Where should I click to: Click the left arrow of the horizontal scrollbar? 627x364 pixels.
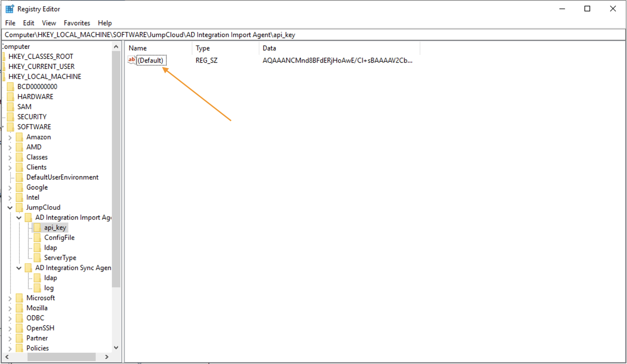pyautogui.click(x=7, y=356)
